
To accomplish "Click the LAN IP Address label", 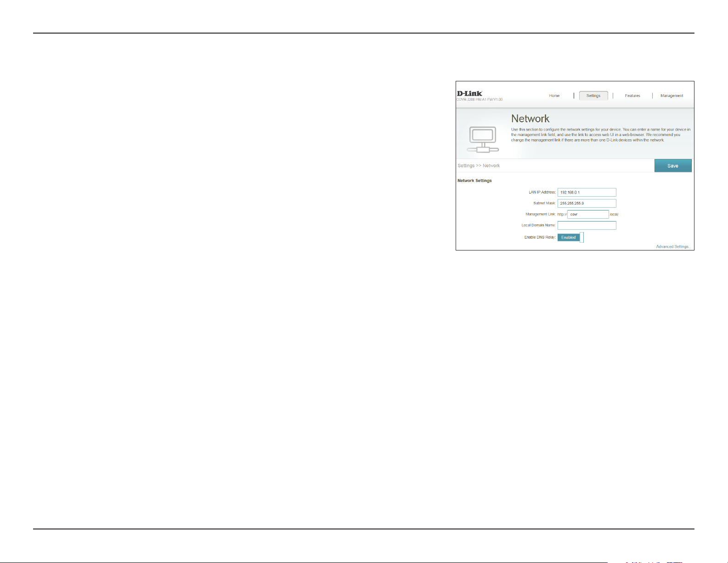I will pyautogui.click(x=542, y=192).
